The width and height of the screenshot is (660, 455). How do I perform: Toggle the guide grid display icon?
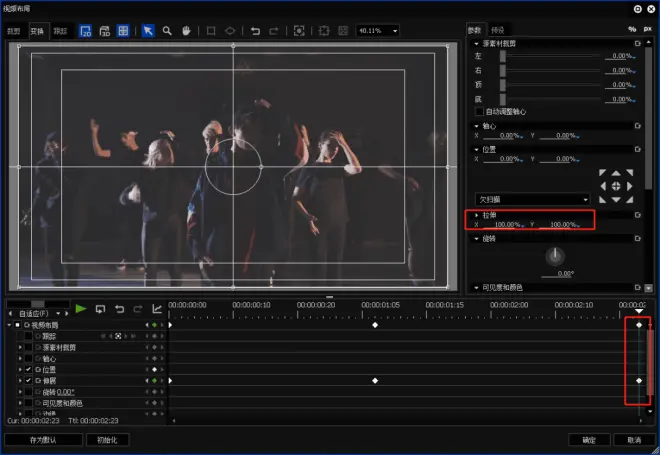(123, 31)
